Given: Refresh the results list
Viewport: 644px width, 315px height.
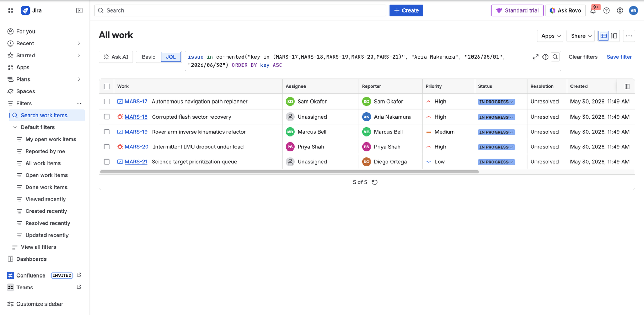Looking at the screenshot, I should coord(374,182).
